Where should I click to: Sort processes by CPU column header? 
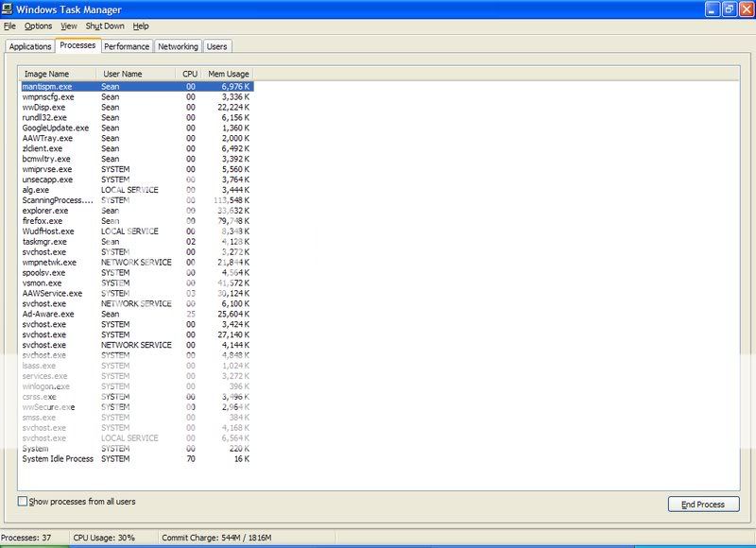[190, 74]
